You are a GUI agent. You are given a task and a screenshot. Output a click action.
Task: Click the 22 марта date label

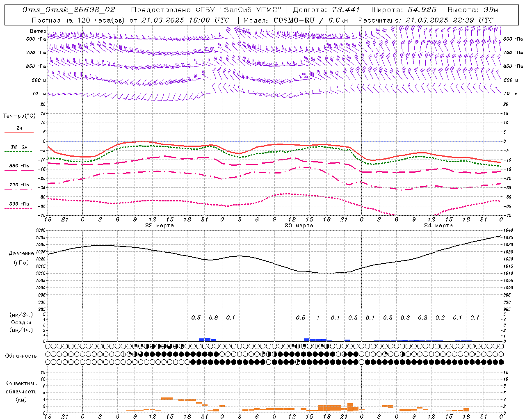(x=160, y=226)
